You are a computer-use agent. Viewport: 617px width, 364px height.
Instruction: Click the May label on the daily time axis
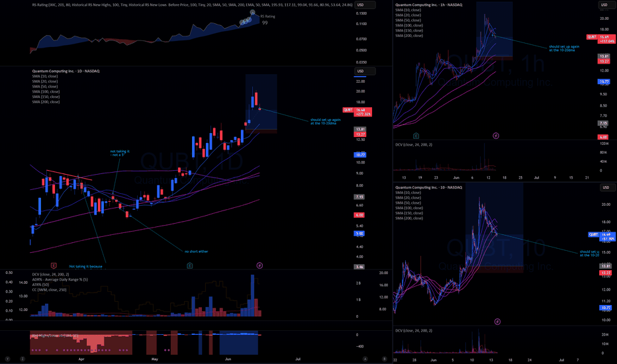[155, 359]
